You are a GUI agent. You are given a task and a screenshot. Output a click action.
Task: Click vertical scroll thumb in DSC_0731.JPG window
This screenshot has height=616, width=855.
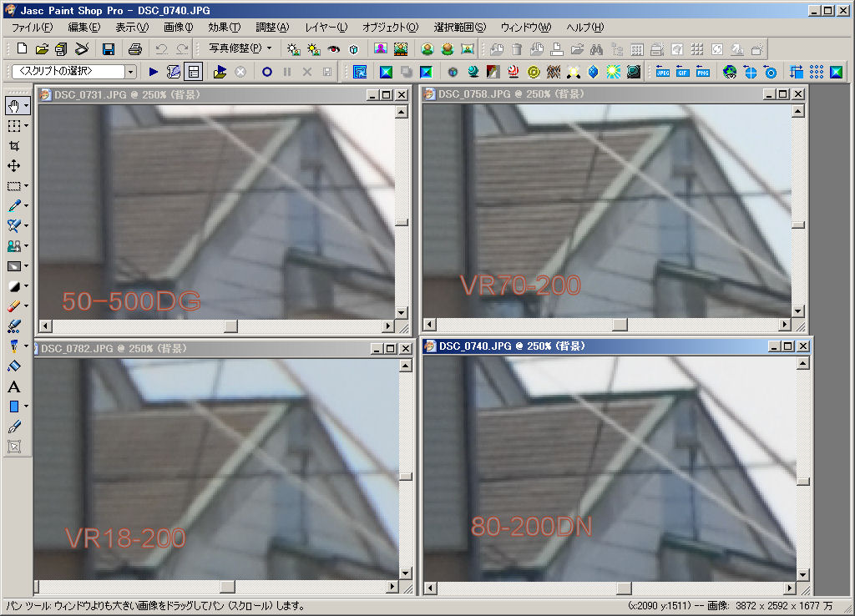click(x=402, y=222)
